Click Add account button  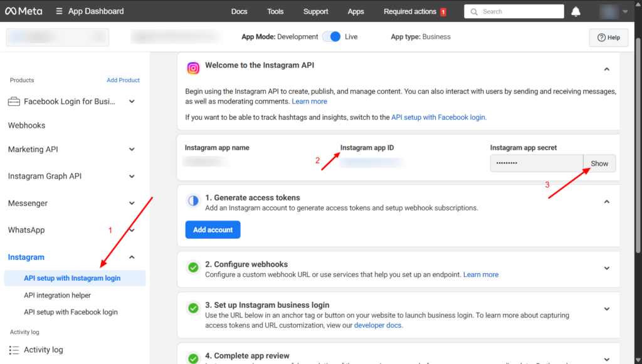[x=213, y=230]
